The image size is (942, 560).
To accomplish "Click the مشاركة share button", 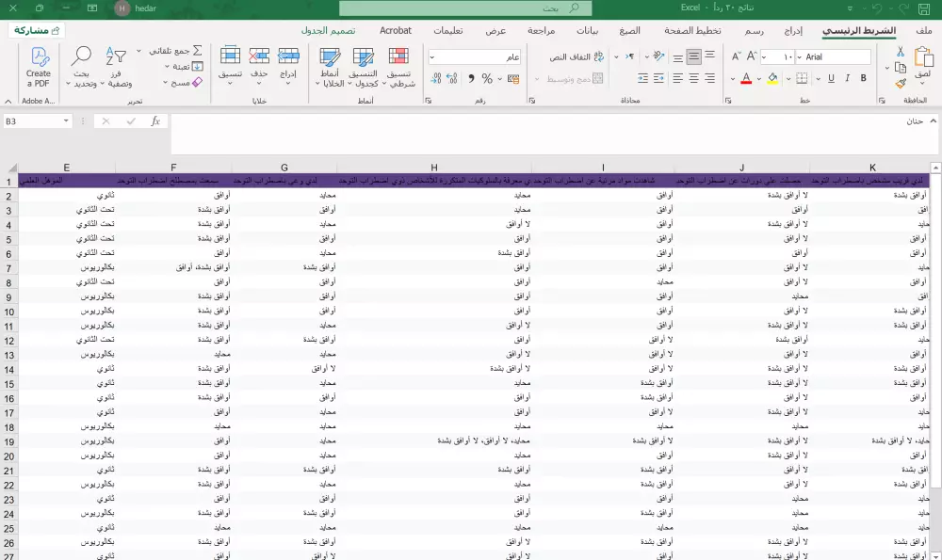I will coord(38,29).
